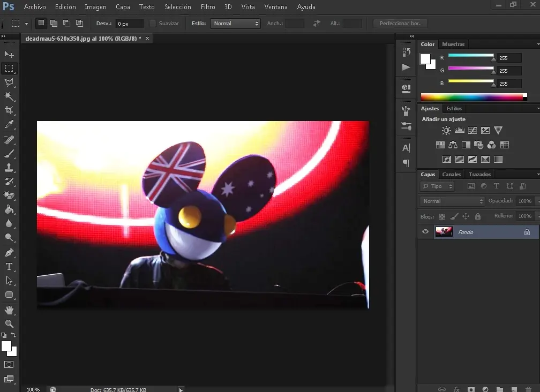The width and height of the screenshot is (540, 392).
Task: Select the Eyedropper tool
Action: tap(9, 124)
